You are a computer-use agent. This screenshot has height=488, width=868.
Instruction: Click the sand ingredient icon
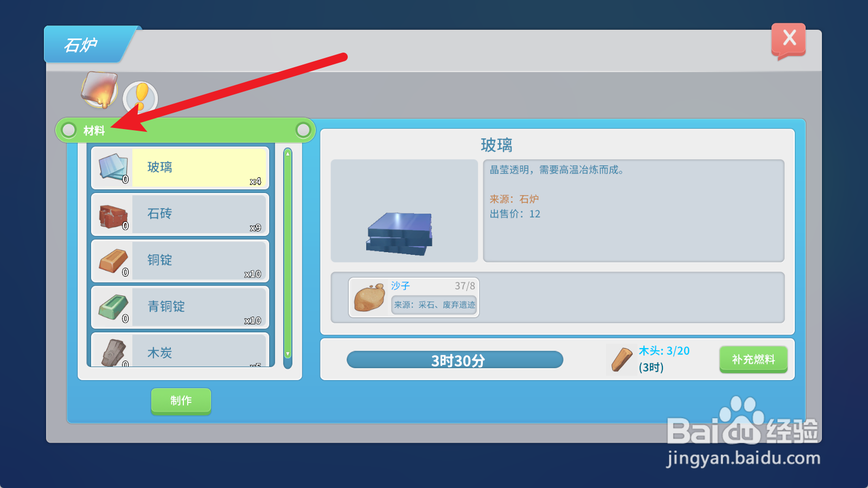pyautogui.click(x=369, y=297)
